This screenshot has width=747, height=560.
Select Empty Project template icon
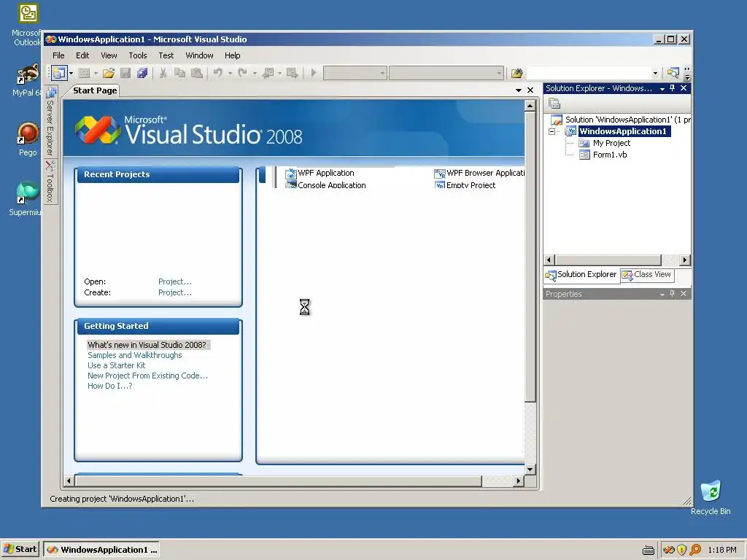tap(440, 184)
